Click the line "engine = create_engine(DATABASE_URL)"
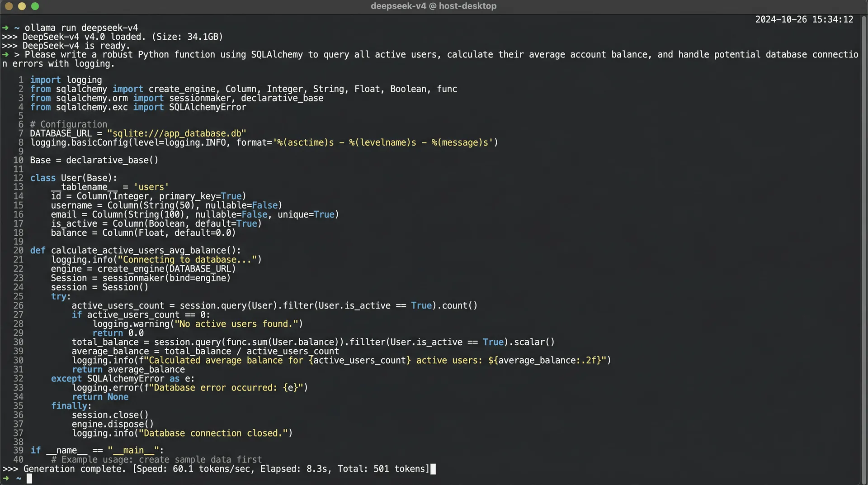 [143, 269]
